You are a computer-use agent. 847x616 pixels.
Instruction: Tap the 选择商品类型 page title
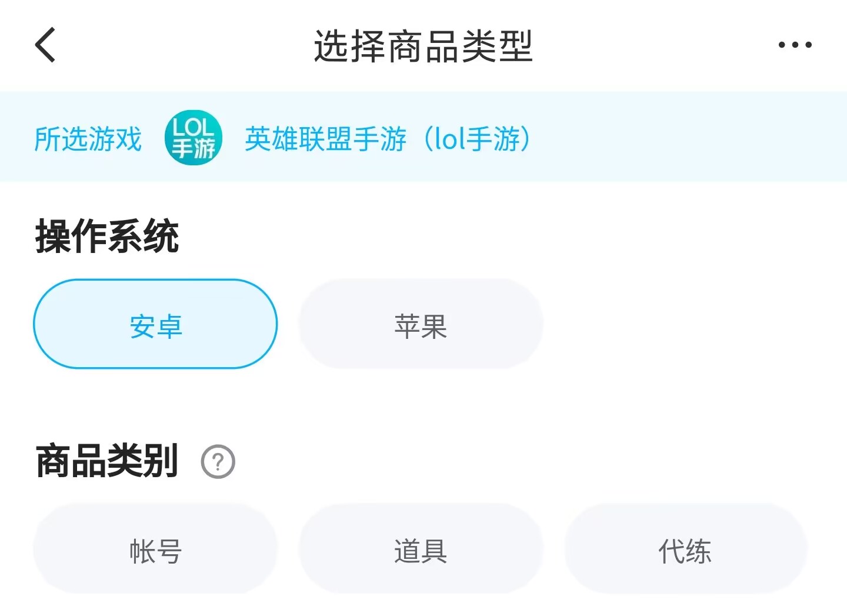pyautogui.click(x=423, y=46)
